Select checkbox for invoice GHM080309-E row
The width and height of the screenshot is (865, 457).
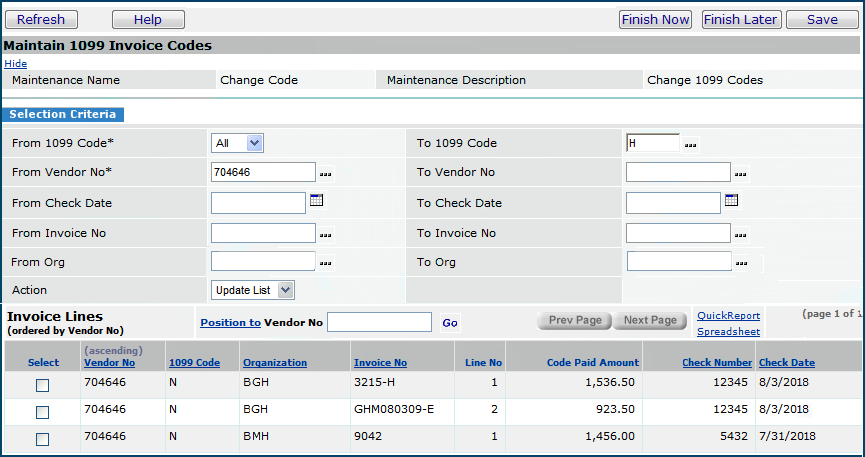(42, 412)
